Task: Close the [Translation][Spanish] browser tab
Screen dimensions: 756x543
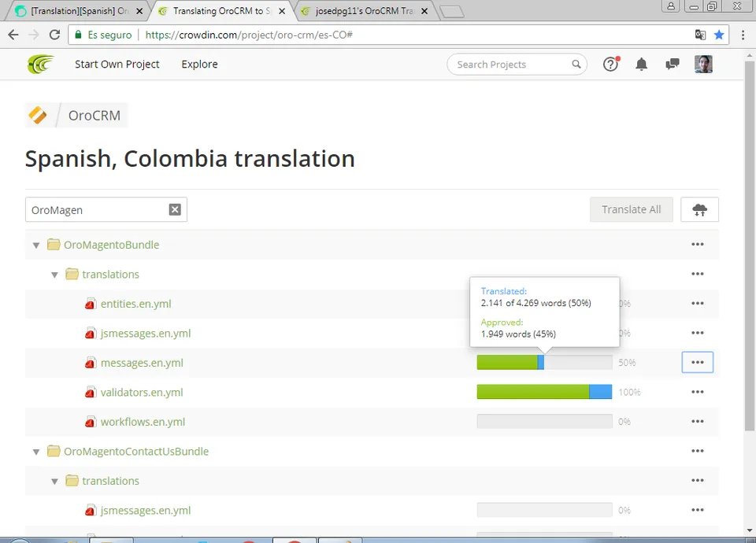Action: pos(139,11)
